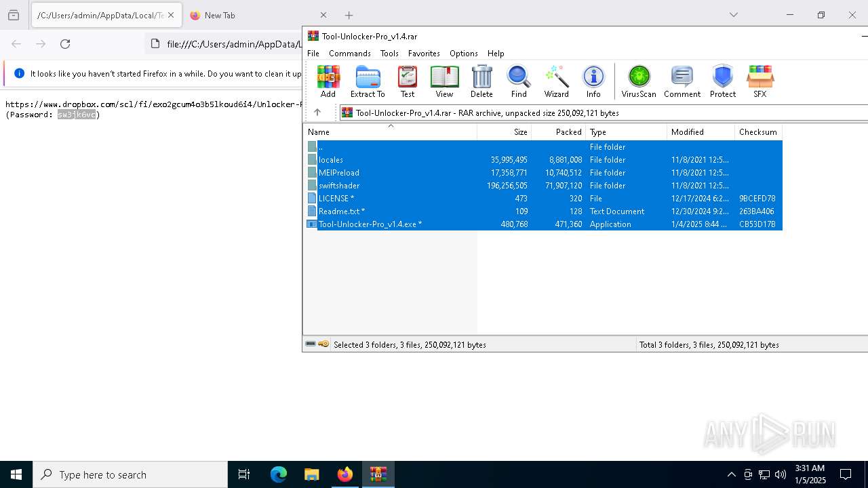Open the taskbar clock and date
This screenshot has height=488, width=868.
coord(810,474)
